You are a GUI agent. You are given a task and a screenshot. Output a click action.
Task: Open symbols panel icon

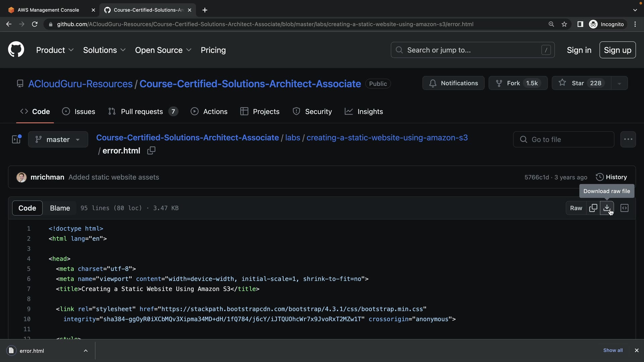(624, 208)
